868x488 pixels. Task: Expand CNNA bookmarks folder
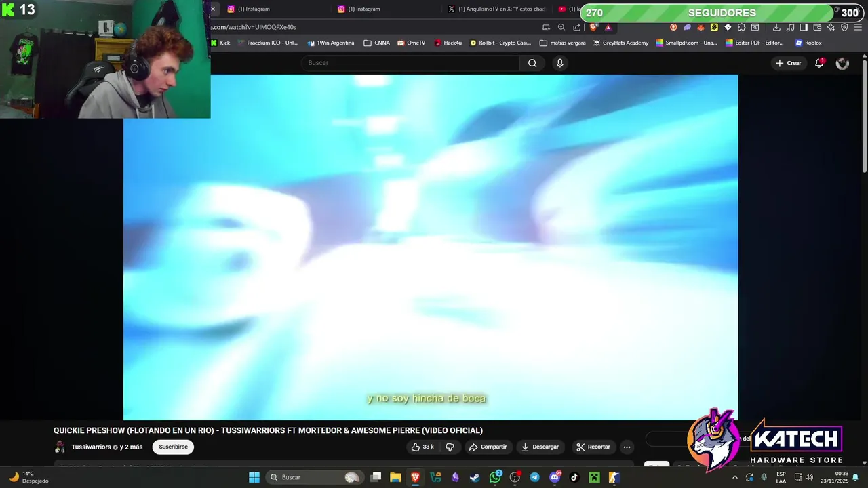[376, 43]
